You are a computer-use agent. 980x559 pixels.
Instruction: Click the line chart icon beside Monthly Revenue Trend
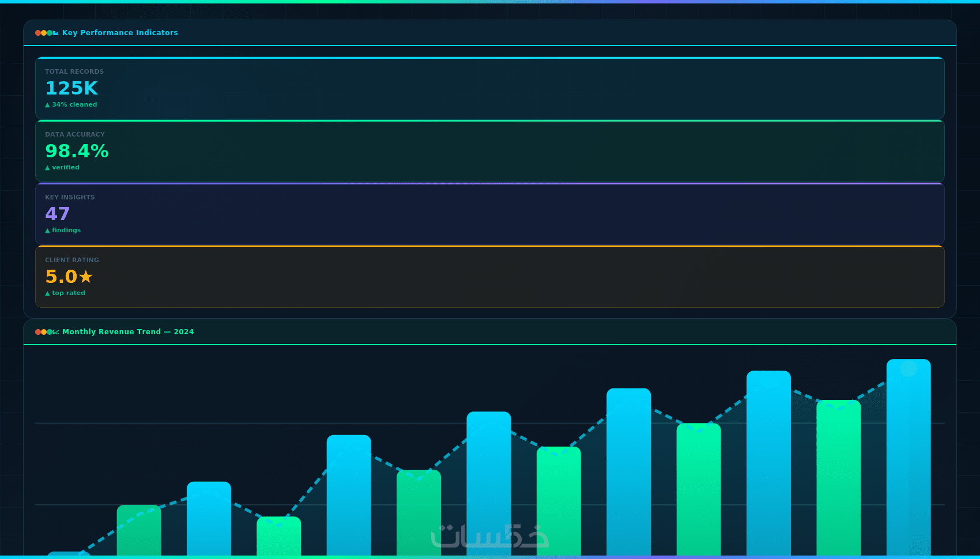pyautogui.click(x=56, y=332)
